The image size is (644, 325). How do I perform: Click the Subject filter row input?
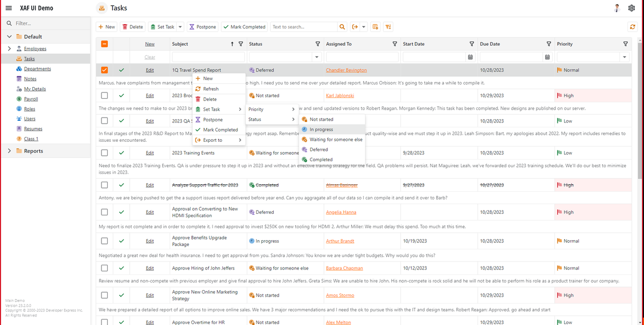(x=208, y=57)
